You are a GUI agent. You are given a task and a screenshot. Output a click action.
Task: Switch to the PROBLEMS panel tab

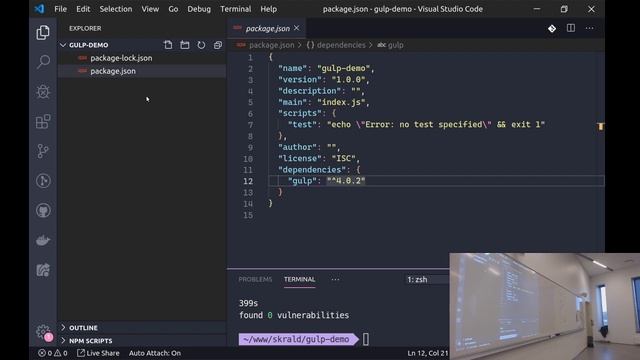[x=255, y=280]
